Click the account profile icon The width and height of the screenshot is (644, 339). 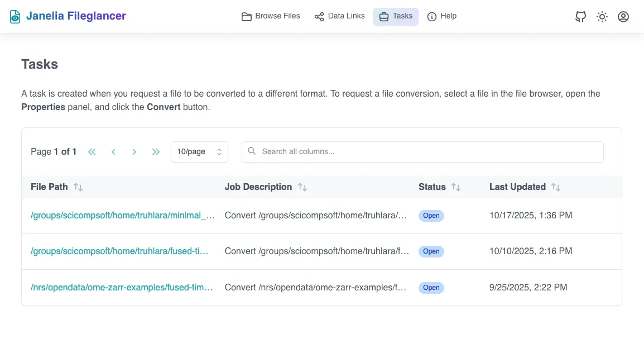click(x=623, y=17)
